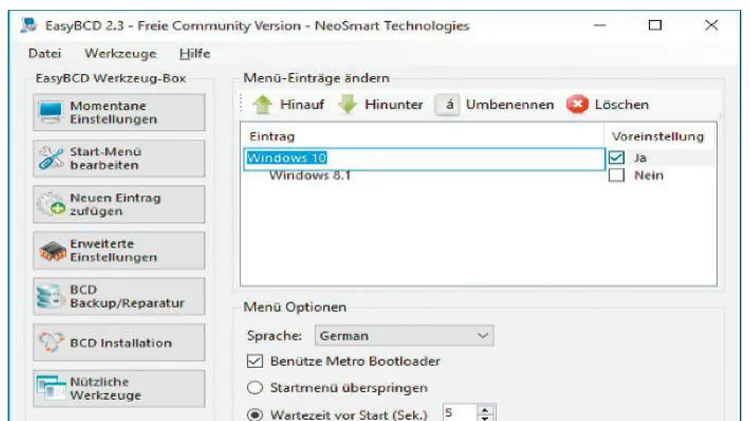Open the Werkzeuge menu

tap(121, 54)
